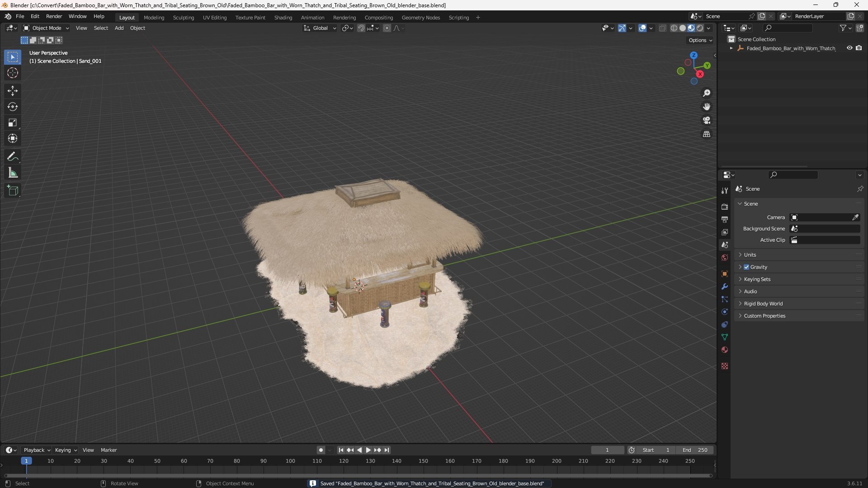Expand Faded_Bamboo_Bar collection in outliner
This screenshot has height=488, width=868.
(731, 48)
